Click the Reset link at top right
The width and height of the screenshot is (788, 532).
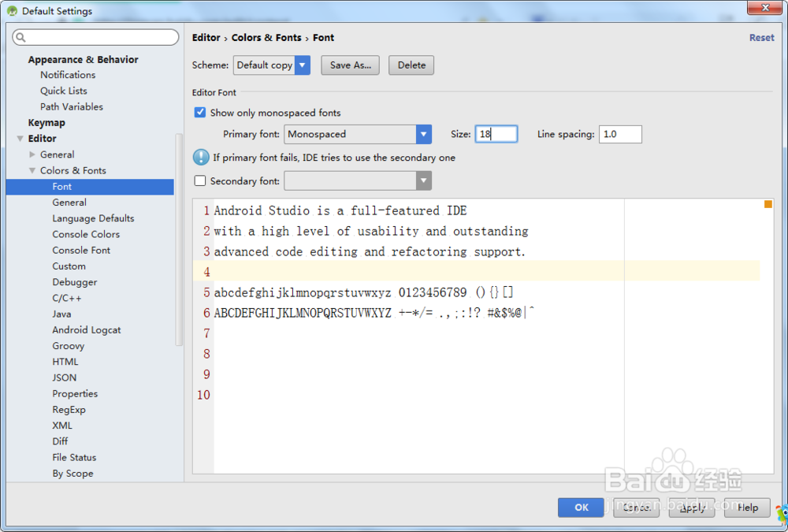[x=761, y=37]
